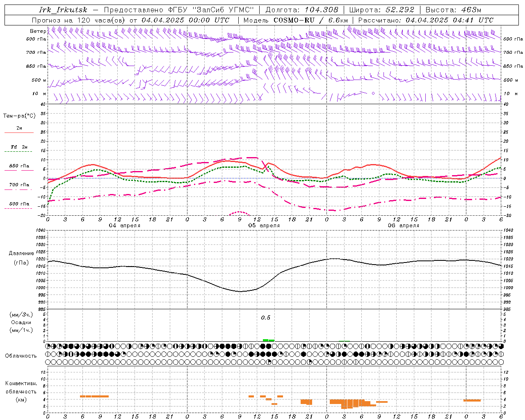Click the Осадки precipitation label
Viewport: 525px width, 420px height.
coord(21,322)
